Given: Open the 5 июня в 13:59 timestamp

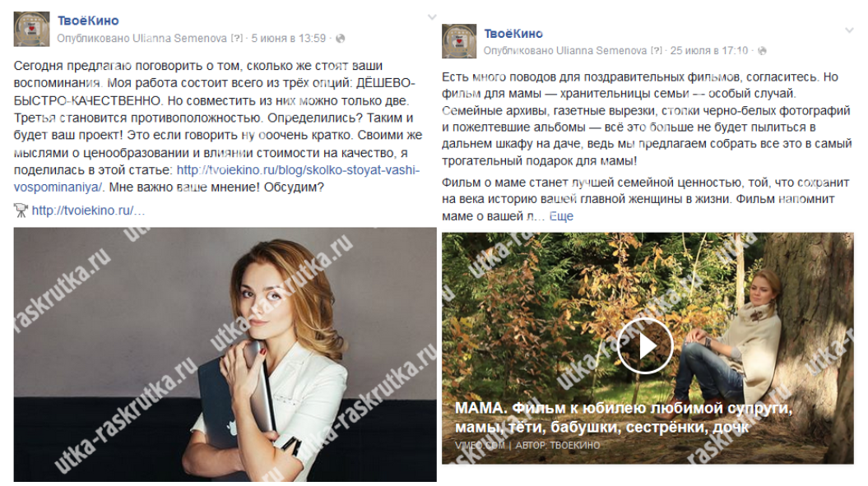Looking at the screenshot, I should (x=289, y=38).
